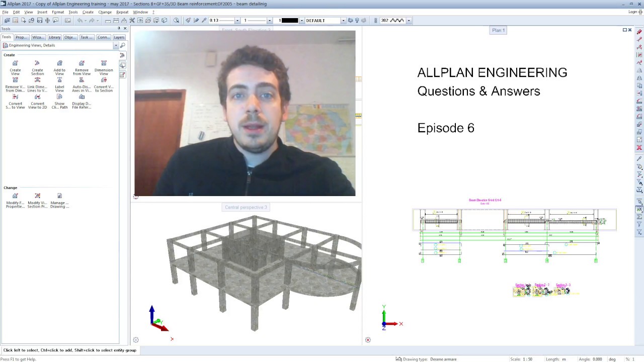Click the Redo arrow in toolbar
The height and width of the screenshot is (362, 644).
click(92, 21)
